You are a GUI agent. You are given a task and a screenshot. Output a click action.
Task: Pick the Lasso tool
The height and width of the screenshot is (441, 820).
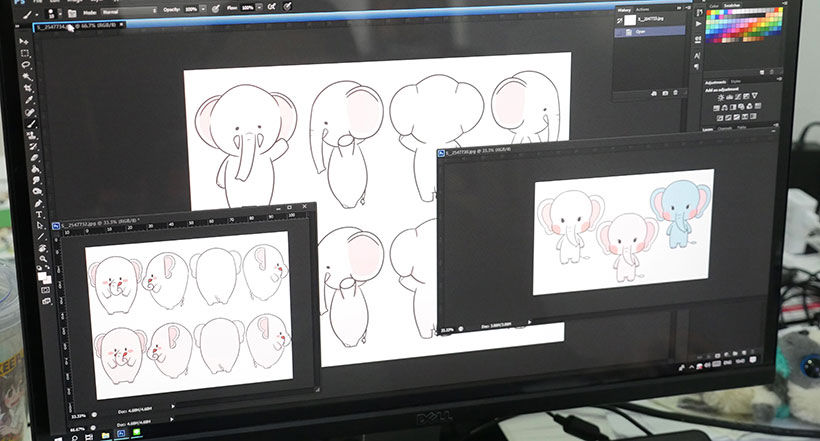26,66
